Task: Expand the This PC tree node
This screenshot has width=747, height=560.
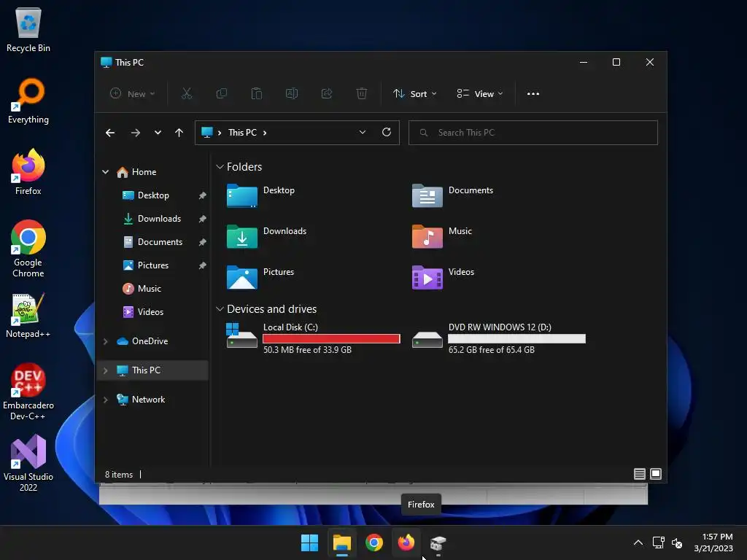Action: pos(105,370)
